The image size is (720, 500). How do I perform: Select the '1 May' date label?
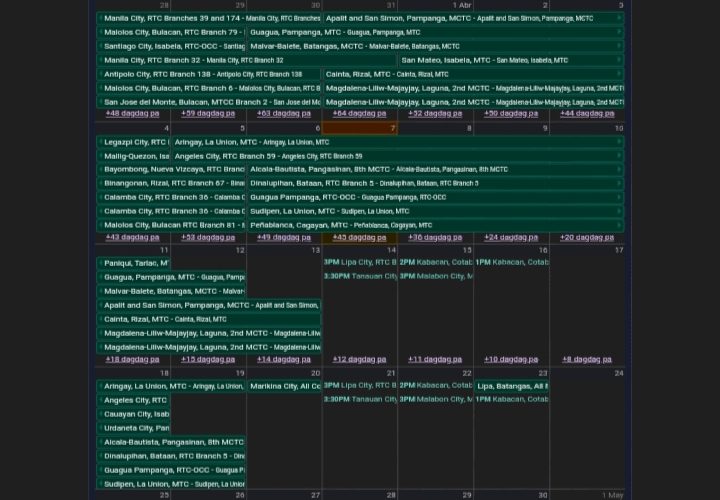click(612, 495)
